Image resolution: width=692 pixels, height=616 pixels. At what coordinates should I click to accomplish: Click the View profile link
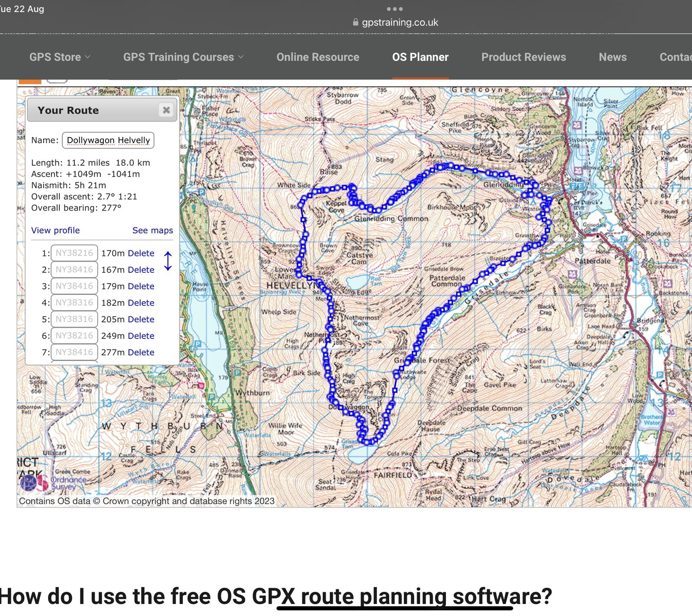55,230
